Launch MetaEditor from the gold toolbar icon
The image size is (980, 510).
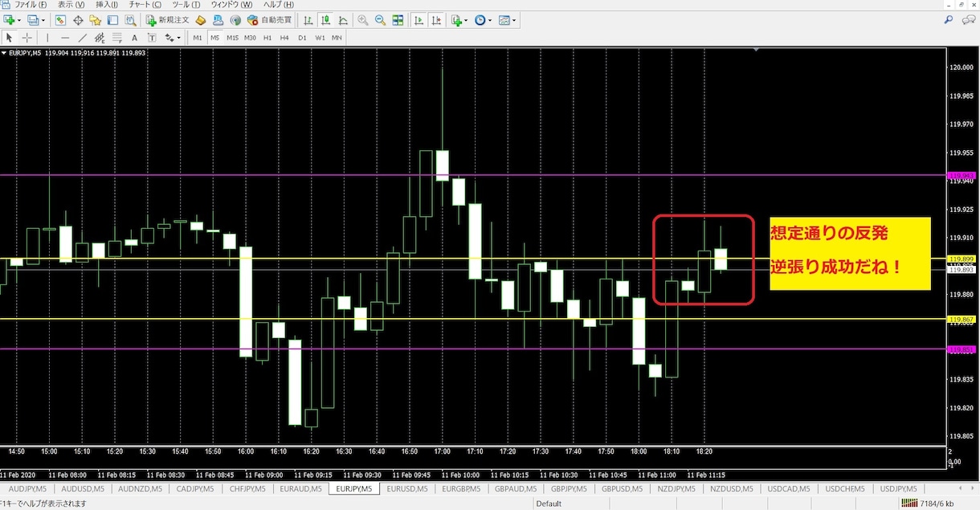point(202,20)
